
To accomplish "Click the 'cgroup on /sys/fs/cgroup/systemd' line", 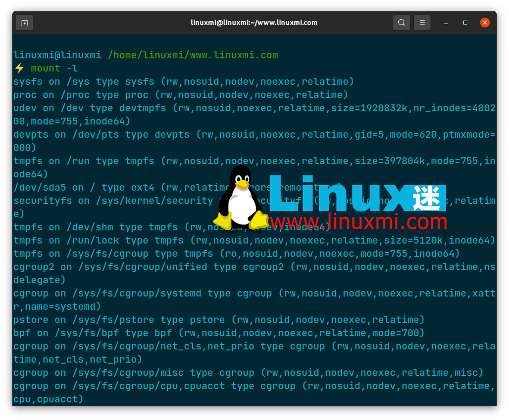I will coord(254,294).
